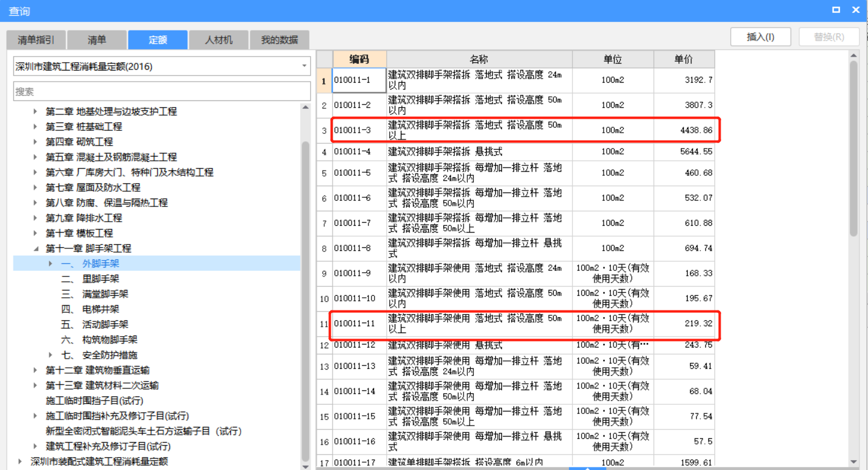The image size is (868, 470).
Task: Click price cell 68.04
Action: [684, 391]
